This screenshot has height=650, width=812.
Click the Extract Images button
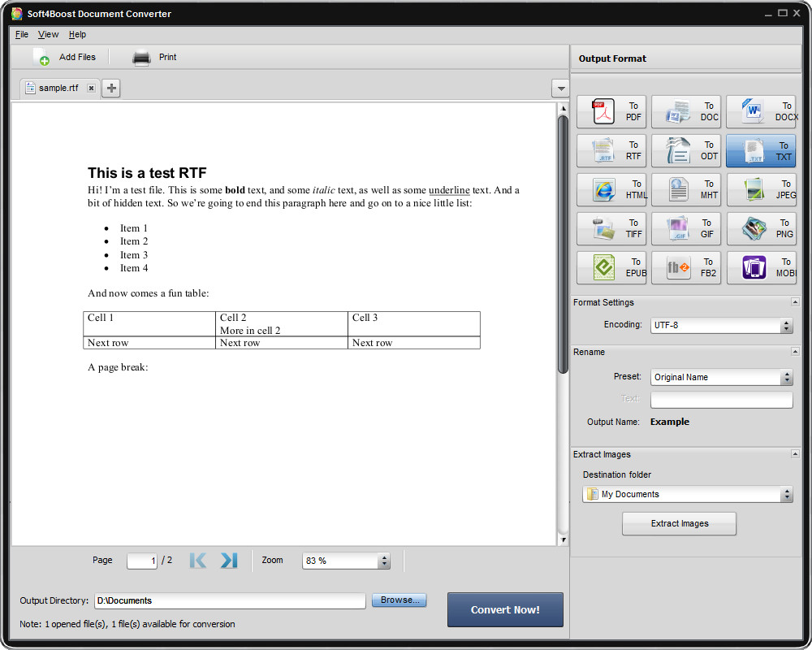pyautogui.click(x=679, y=523)
